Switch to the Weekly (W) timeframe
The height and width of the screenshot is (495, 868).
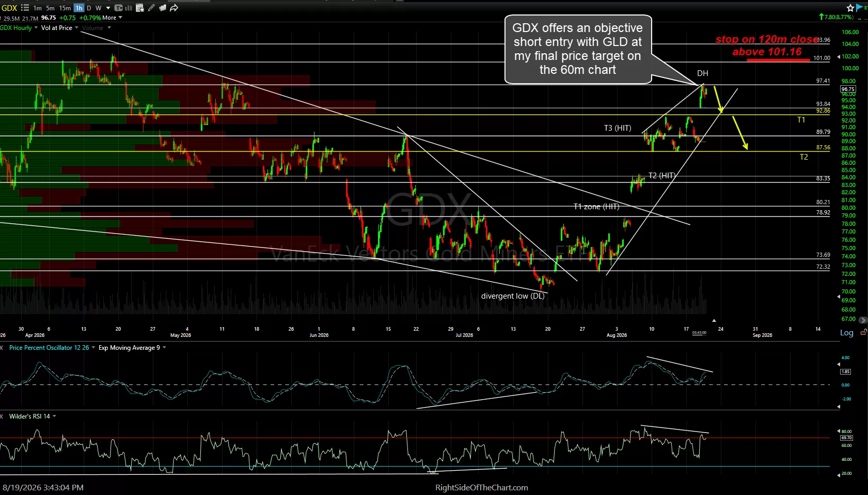[98, 8]
